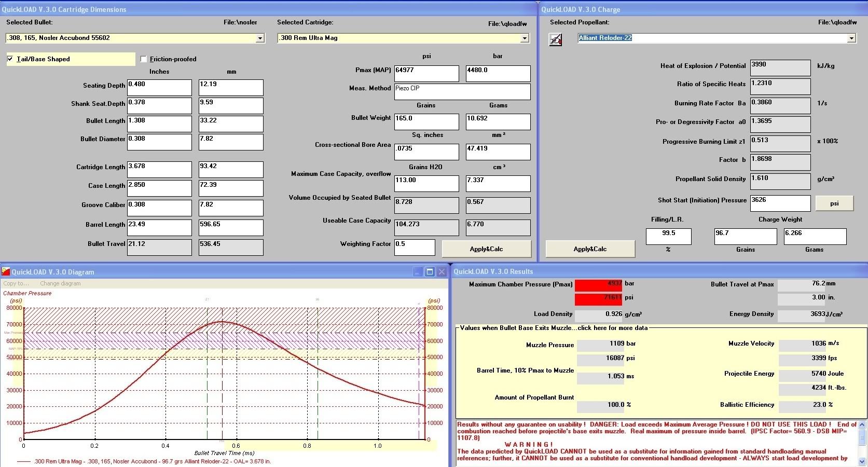This screenshot has width=868, height=467.
Task: Click the Ratio of Specific Heats field
Action: point(780,87)
